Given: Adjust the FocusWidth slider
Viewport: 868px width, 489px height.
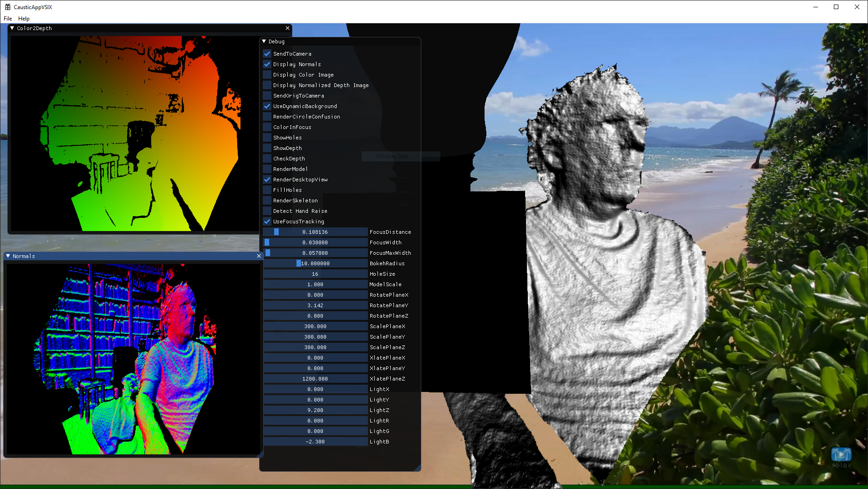Looking at the screenshot, I should pos(315,242).
